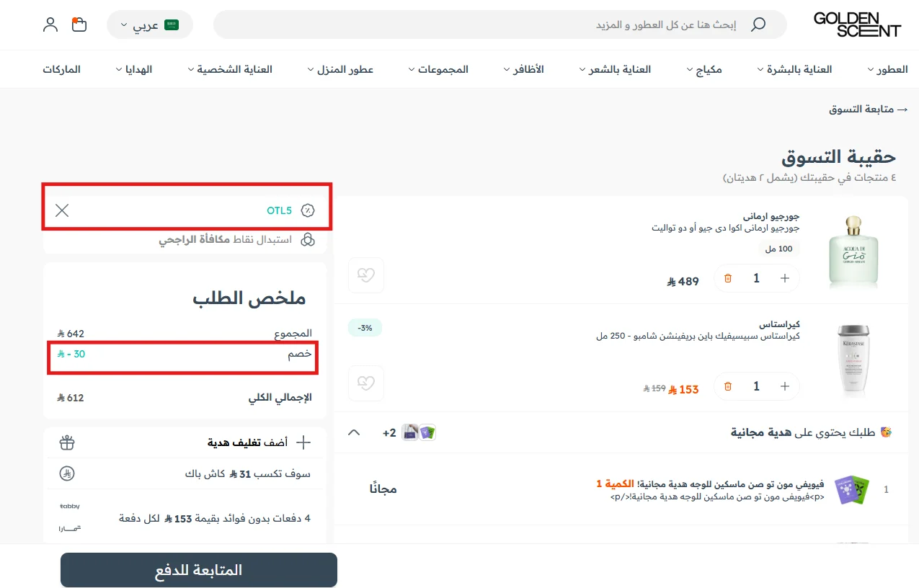Delete Kerastase shampoo via trash icon

(x=728, y=386)
